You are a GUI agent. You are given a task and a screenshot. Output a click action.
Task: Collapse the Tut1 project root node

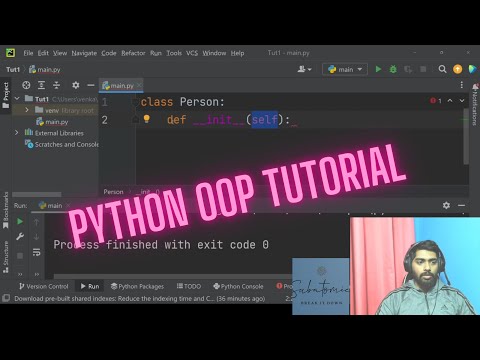point(17,99)
